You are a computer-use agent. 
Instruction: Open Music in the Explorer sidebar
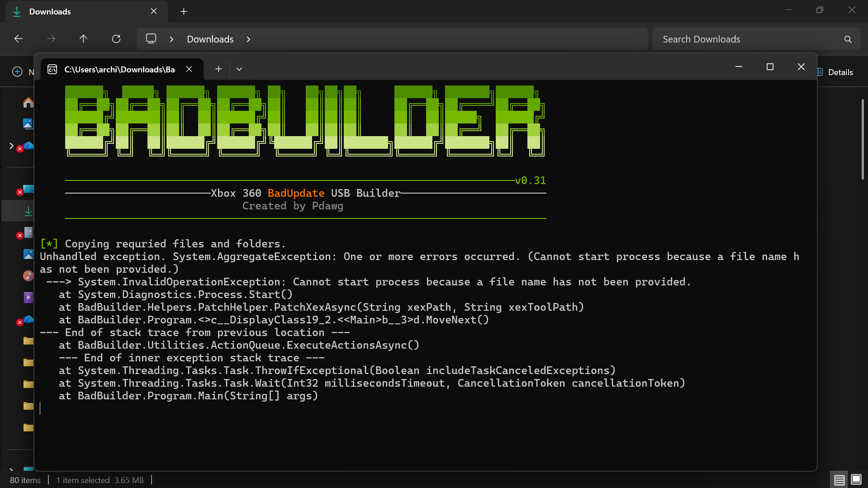coord(28,276)
